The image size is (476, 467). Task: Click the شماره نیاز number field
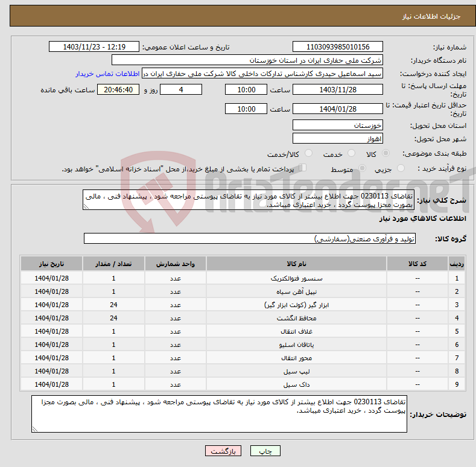pos(338,47)
